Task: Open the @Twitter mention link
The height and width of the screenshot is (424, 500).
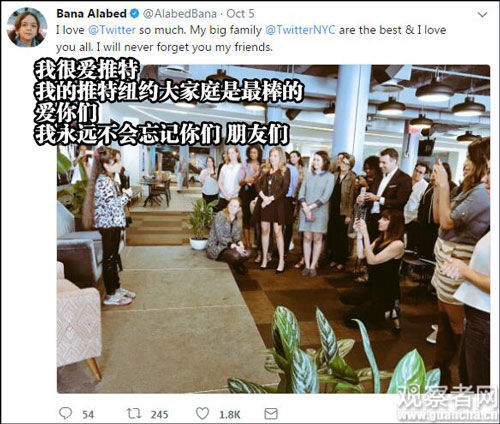Action: point(112,30)
